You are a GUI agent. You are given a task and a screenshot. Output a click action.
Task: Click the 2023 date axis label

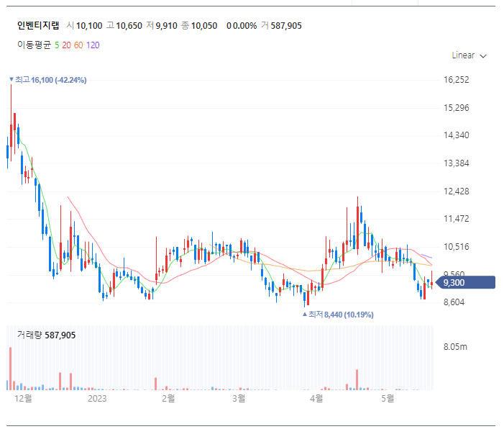97,399
